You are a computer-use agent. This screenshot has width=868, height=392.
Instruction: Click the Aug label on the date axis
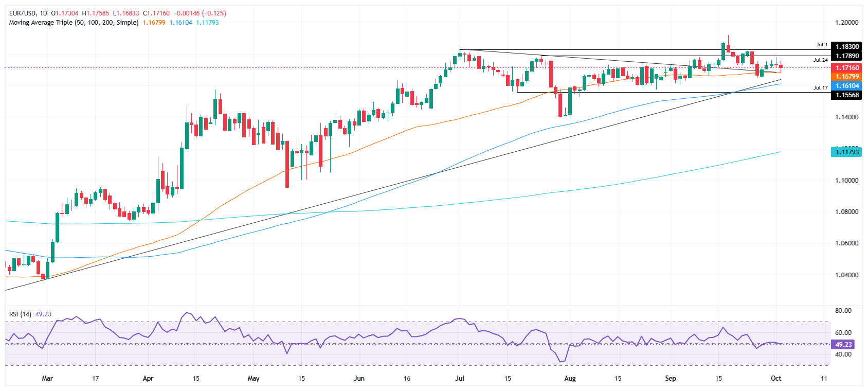pos(570,379)
